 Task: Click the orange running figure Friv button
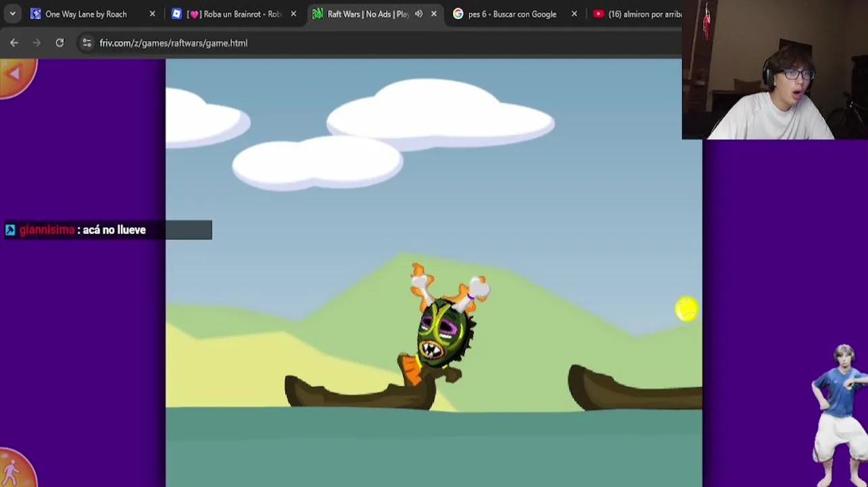click(x=15, y=469)
